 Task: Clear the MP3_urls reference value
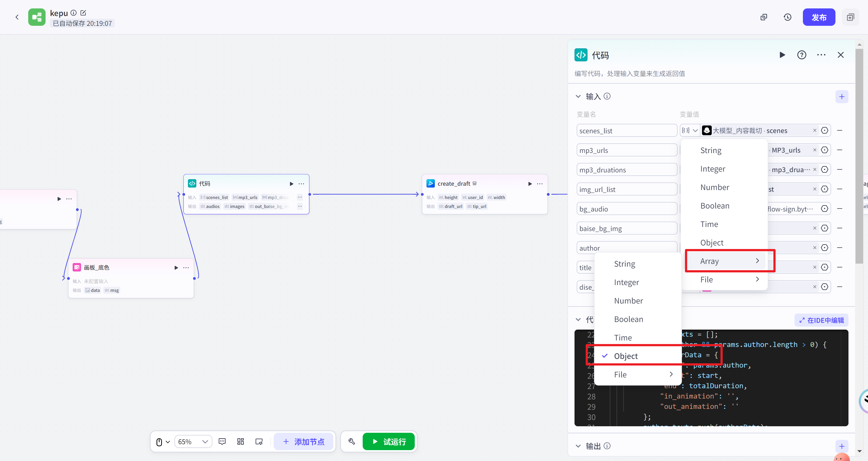click(815, 150)
